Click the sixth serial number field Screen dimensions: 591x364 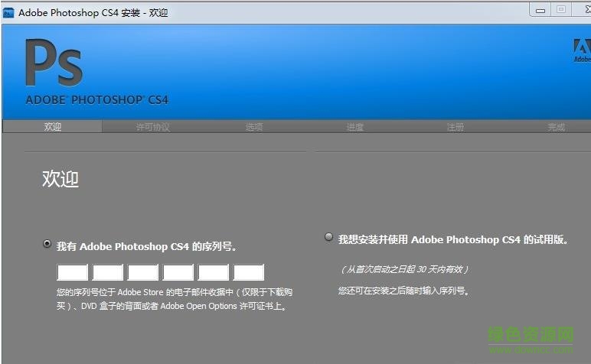pos(249,272)
